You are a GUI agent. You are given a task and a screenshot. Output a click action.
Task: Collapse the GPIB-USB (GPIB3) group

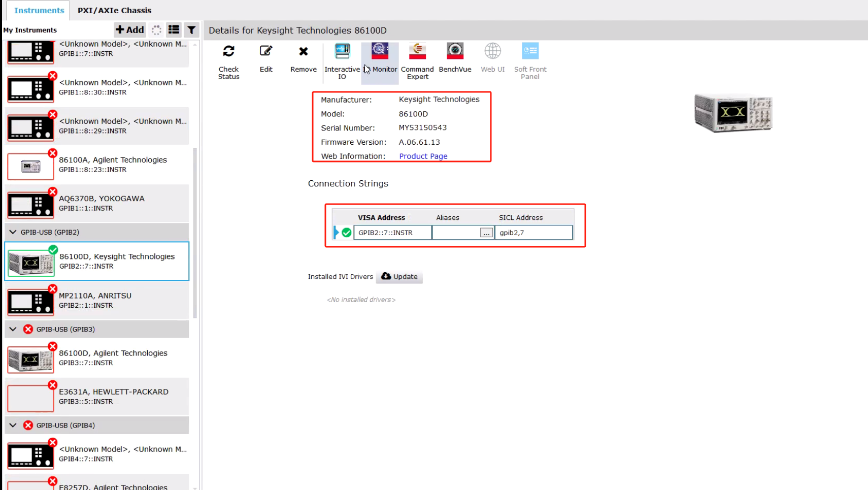[13, 329]
